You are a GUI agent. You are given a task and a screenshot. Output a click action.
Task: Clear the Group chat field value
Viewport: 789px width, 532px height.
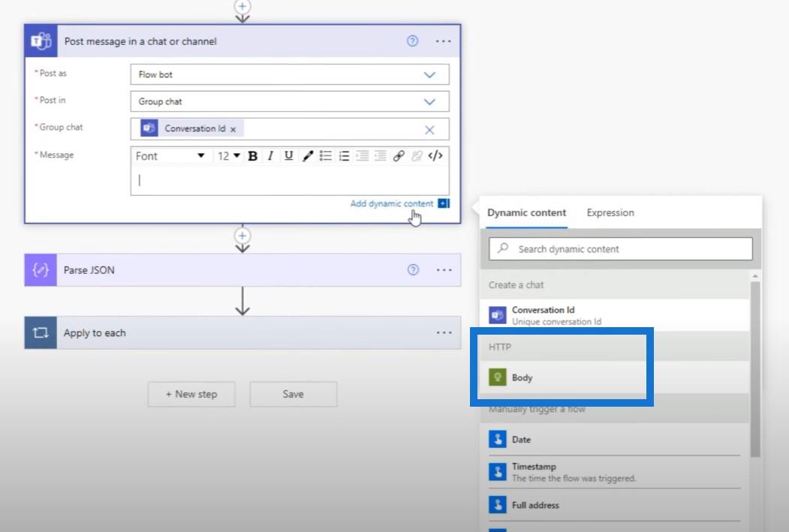(429, 130)
